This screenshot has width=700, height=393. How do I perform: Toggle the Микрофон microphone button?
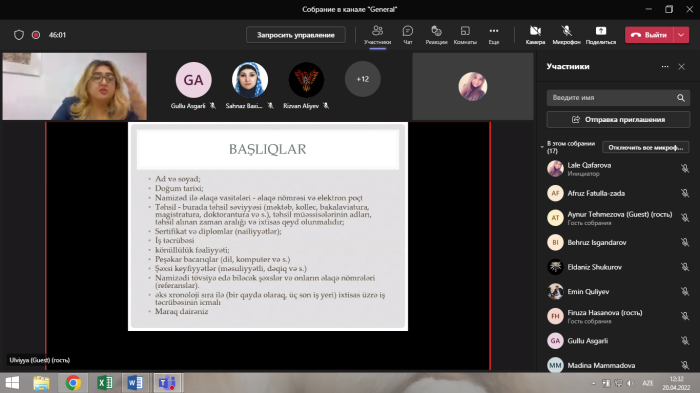click(567, 35)
